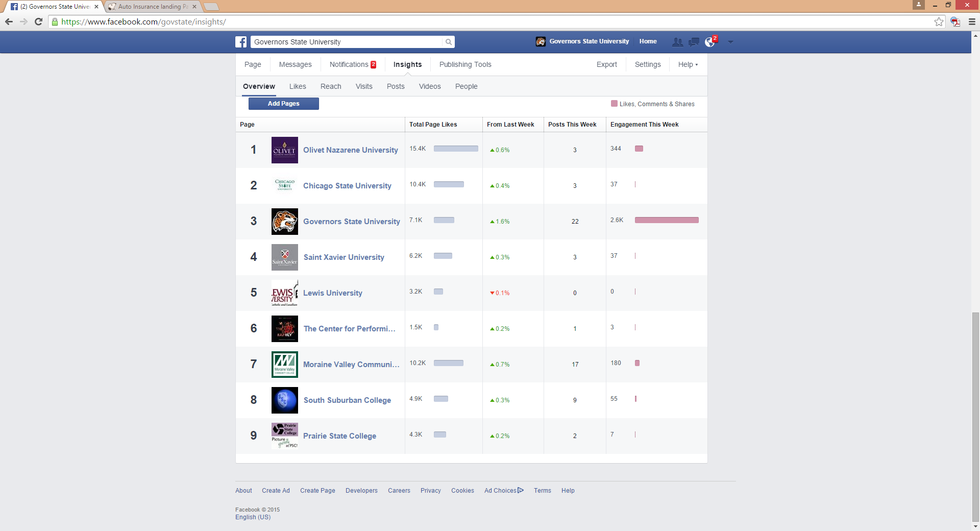Click the Lewis University logo thumbnail
This screenshot has height=531, width=980.
285,293
